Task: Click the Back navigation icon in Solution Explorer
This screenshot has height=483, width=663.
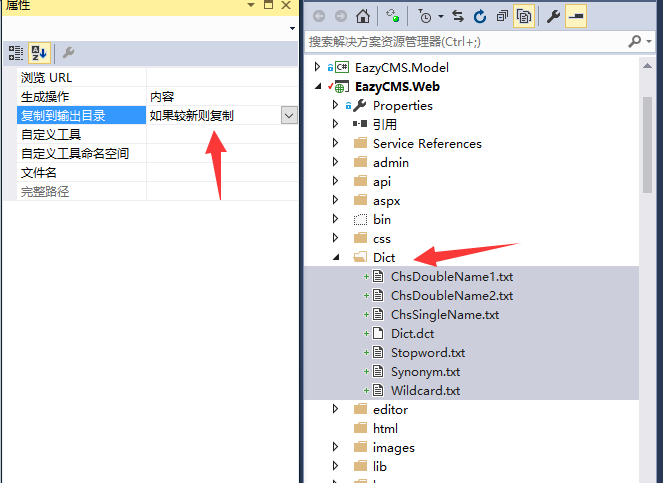Action: click(319, 16)
